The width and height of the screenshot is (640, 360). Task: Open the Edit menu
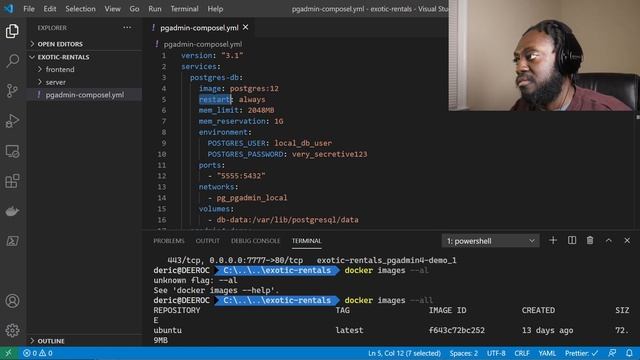(50, 9)
